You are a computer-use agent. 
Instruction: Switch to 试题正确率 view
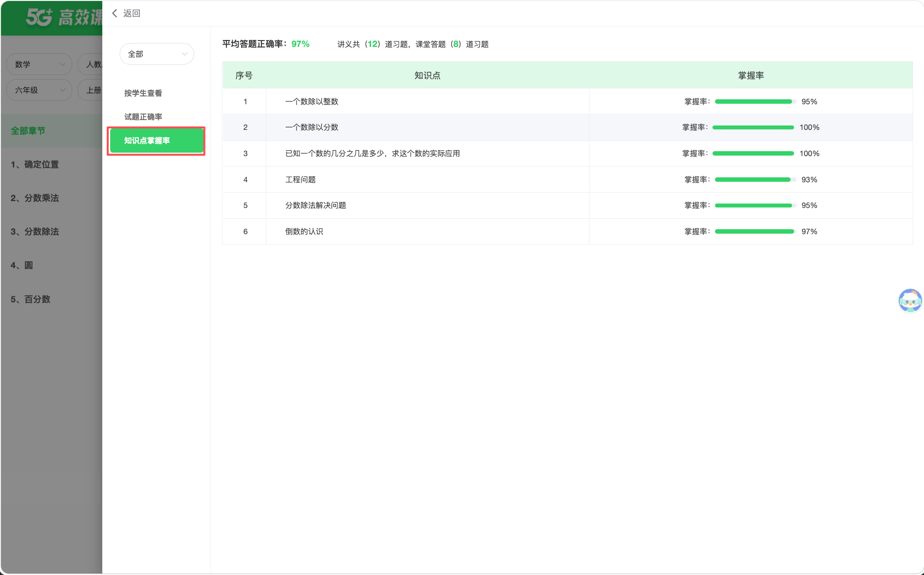click(x=143, y=117)
